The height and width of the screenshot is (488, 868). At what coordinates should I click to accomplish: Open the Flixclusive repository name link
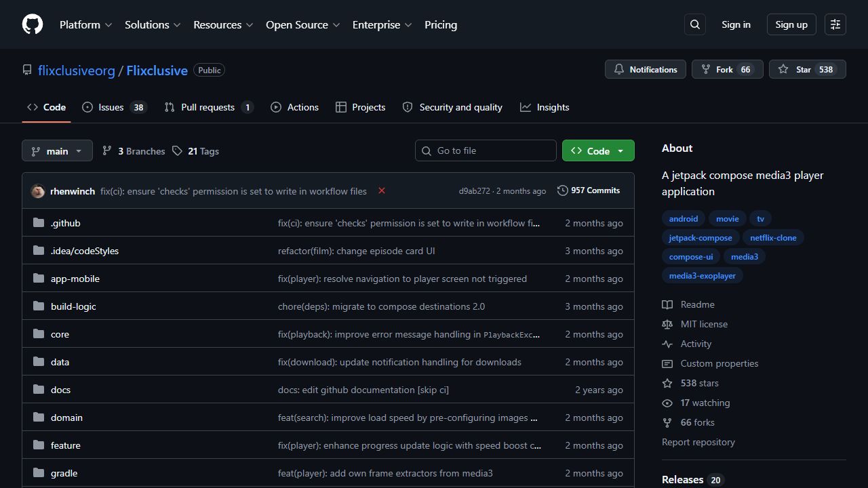(157, 70)
